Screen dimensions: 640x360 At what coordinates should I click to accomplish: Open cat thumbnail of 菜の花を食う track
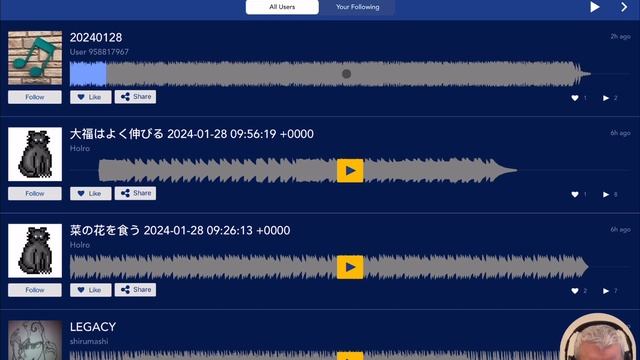click(35, 251)
